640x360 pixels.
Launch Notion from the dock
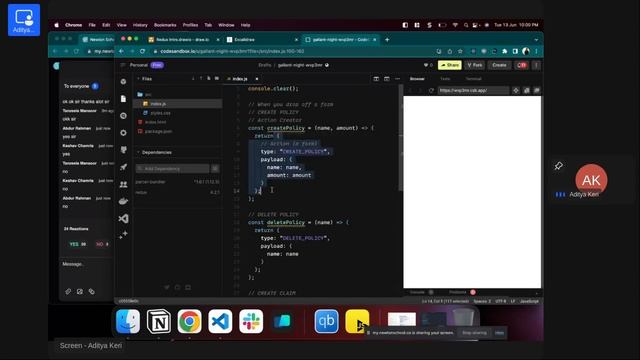tap(159, 321)
